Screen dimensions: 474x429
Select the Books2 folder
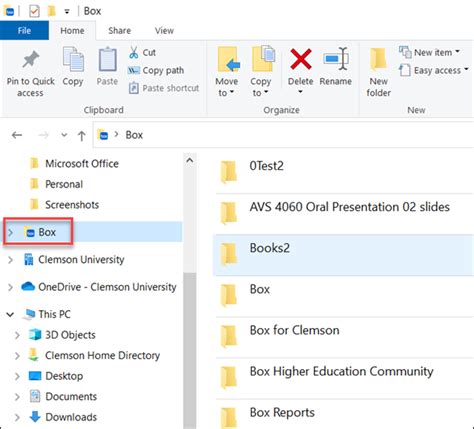[x=343, y=255]
